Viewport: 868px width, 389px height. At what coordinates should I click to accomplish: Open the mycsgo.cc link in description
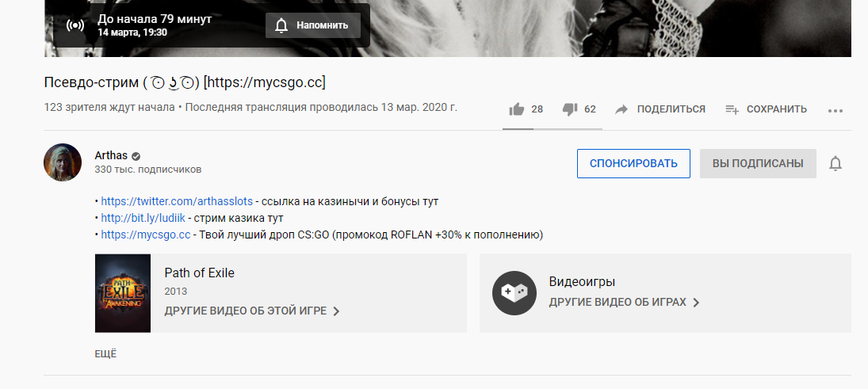coord(146,235)
